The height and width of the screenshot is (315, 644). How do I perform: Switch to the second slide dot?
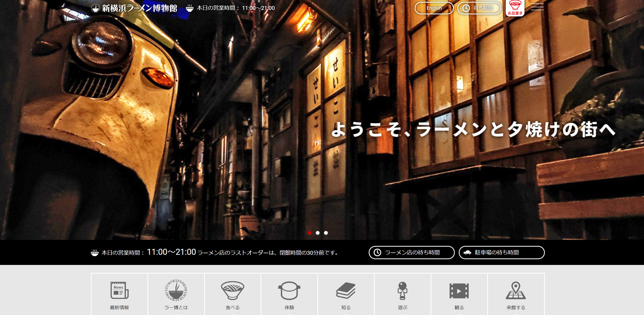tap(318, 233)
